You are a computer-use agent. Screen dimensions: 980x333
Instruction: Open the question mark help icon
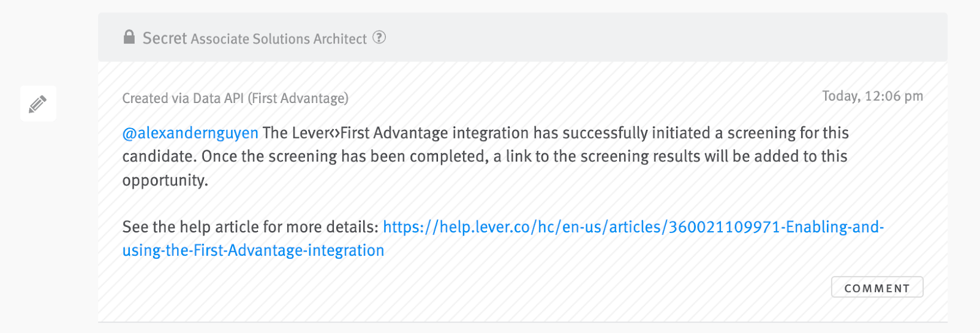tap(380, 37)
